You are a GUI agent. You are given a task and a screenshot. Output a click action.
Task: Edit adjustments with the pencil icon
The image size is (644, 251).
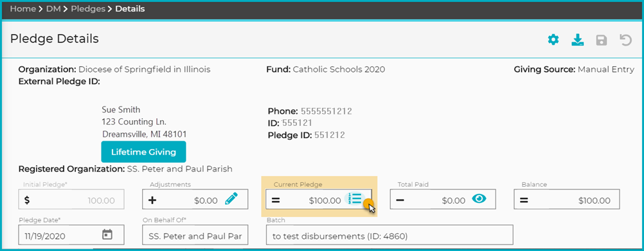pos(231,199)
